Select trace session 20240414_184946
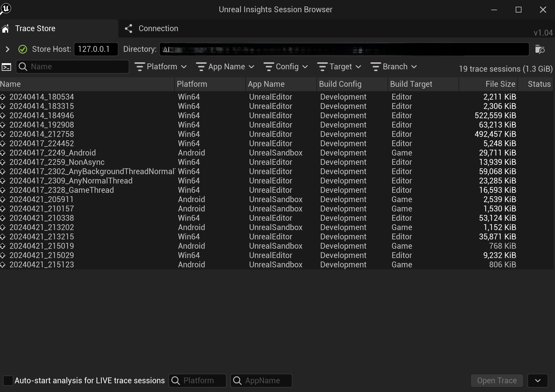Screen dimensions: 555x392 click(x=276, y=115)
